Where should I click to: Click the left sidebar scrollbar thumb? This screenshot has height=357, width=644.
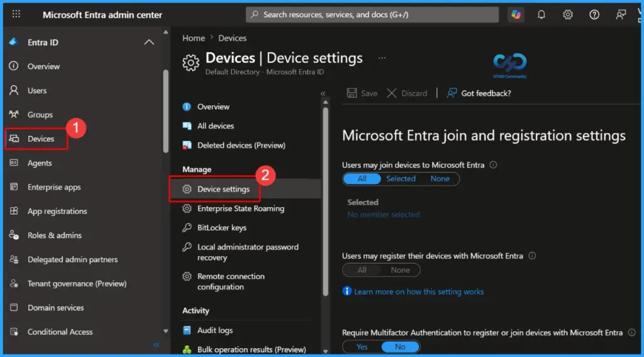tap(165, 111)
